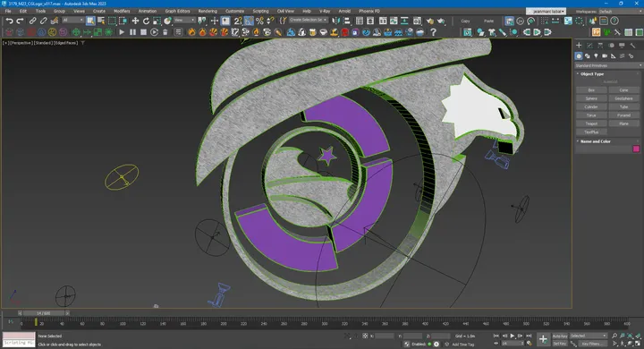Image resolution: width=644 pixels, height=349 pixels.
Task: Toggle Window/Crossing selection mode
Action: click(123, 21)
